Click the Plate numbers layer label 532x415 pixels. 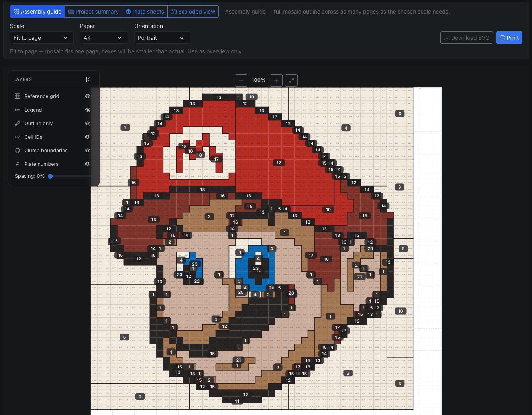(41, 164)
